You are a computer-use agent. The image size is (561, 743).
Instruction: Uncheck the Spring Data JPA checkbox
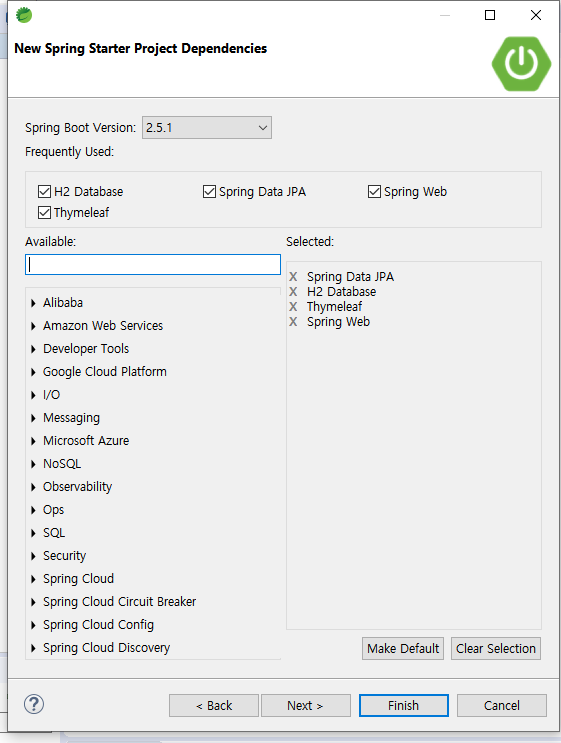pyautogui.click(x=209, y=191)
